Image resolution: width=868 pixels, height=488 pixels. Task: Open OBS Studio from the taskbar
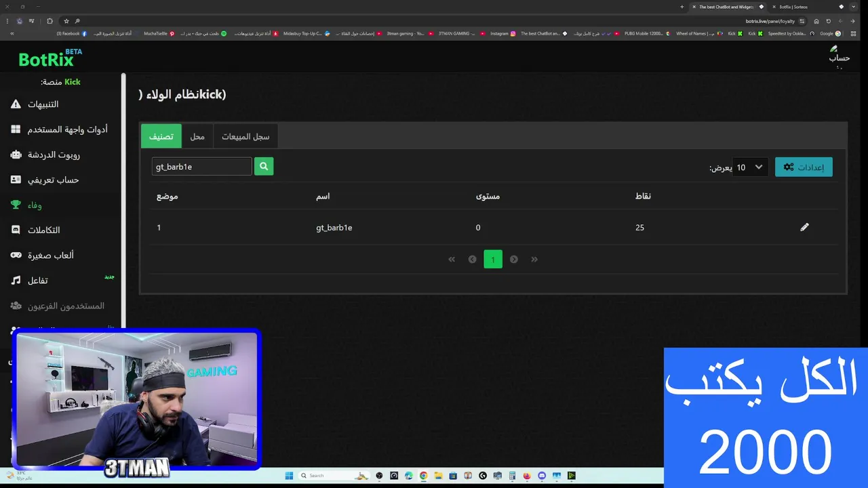(379, 476)
